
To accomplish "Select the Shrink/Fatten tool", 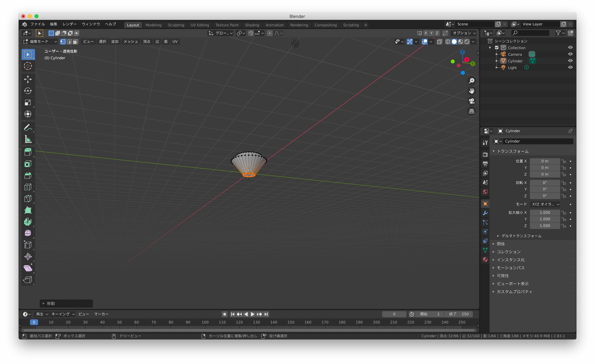I will (x=28, y=256).
